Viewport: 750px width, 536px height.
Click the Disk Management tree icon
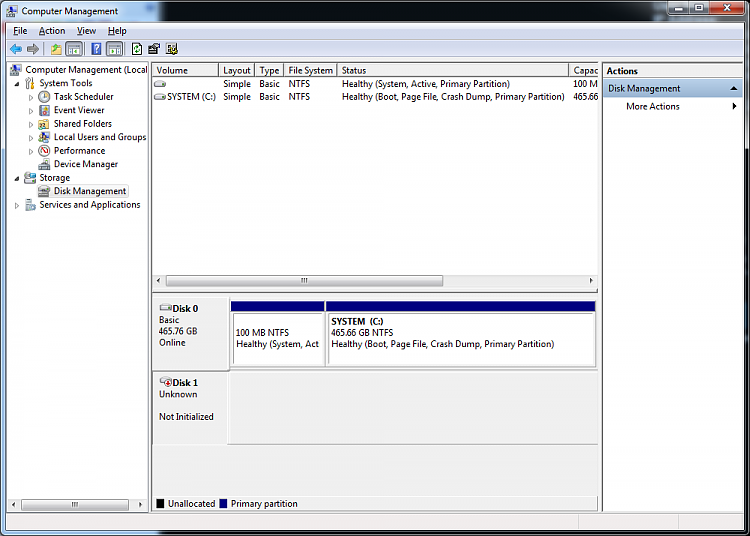click(44, 191)
